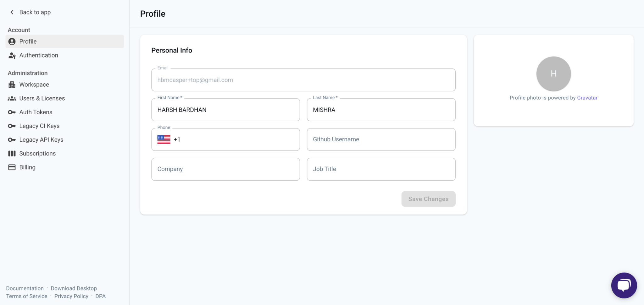
Task: Click the Authentication users icon
Action: point(12,55)
